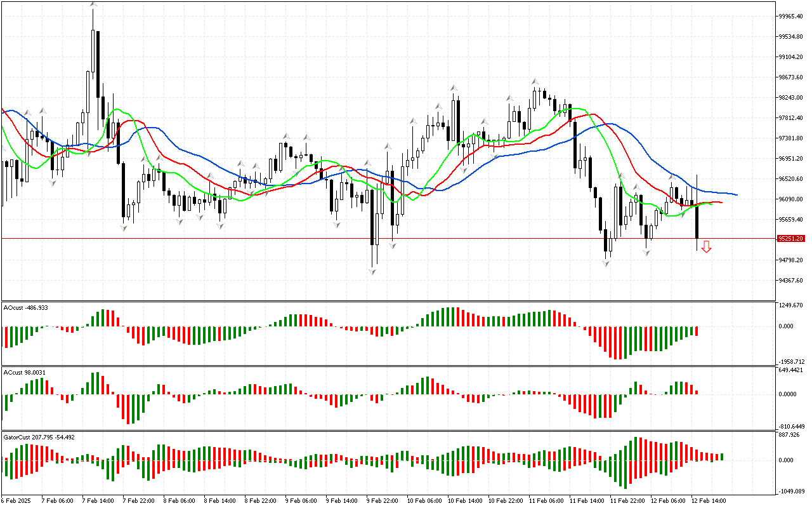Image resolution: width=812 pixels, height=508 pixels.
Task: Click the 10 Feb 14:00 time label
Action: pyautogui.click(x=464, y=500)
